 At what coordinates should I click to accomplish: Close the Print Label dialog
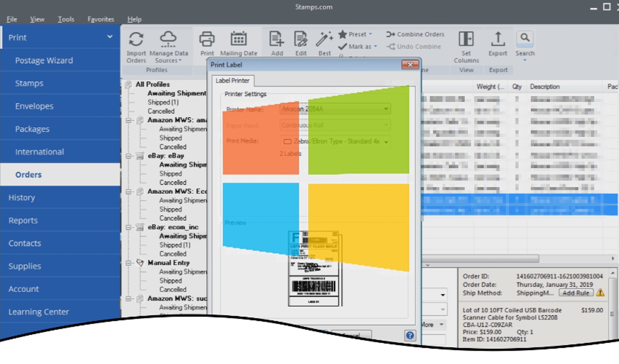[x=410, y=64]
